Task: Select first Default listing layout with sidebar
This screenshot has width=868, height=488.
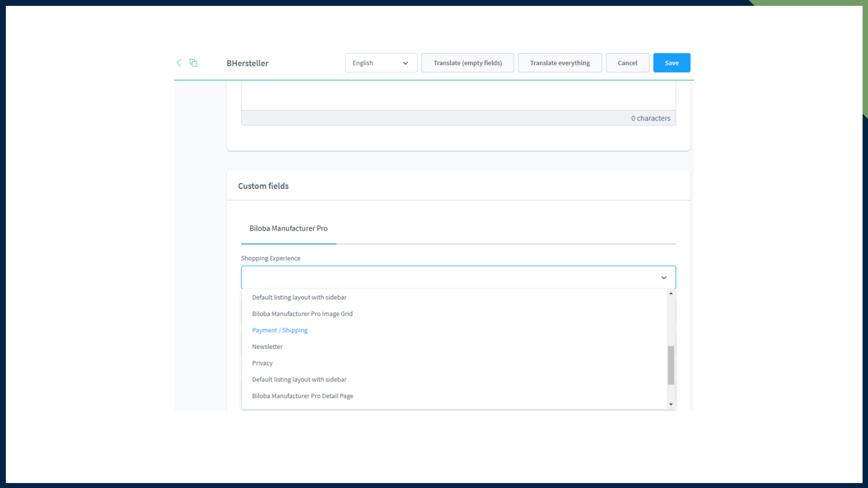Action: [299, 297]
